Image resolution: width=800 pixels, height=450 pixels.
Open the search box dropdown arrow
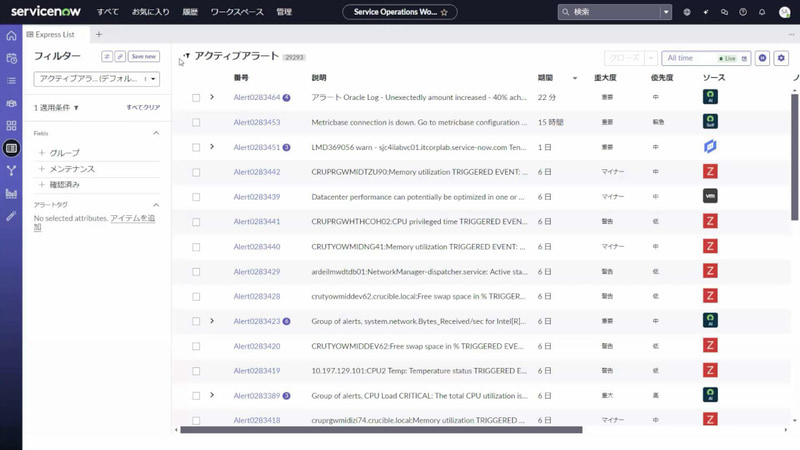[x=666, y=12]
